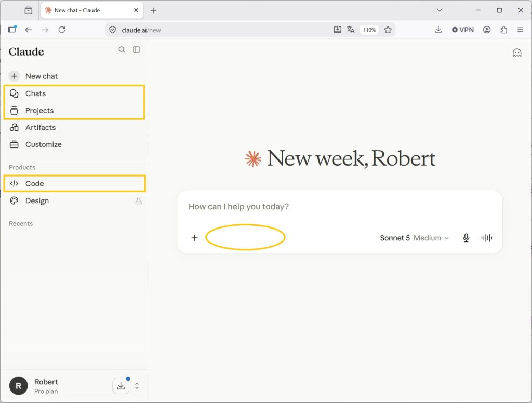The height and width of the screenshot is (403, 532).
Task: Expand the account menu chevrons next to Robert
Action: (137, 386)
